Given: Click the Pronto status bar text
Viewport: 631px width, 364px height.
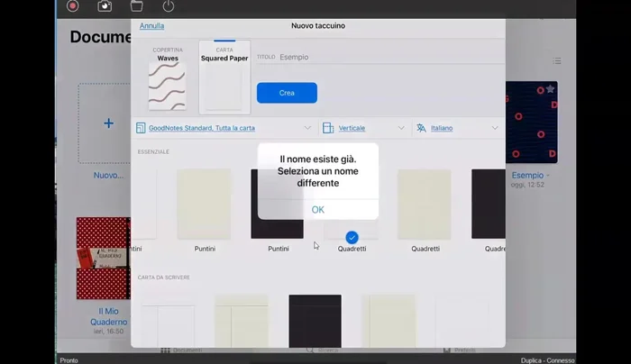Looking at the screenshot, I should click(x=69, y=360).
